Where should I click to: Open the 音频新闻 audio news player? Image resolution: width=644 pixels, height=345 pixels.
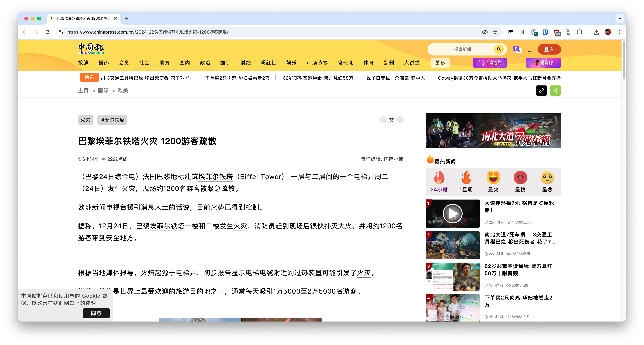(490, 62)
